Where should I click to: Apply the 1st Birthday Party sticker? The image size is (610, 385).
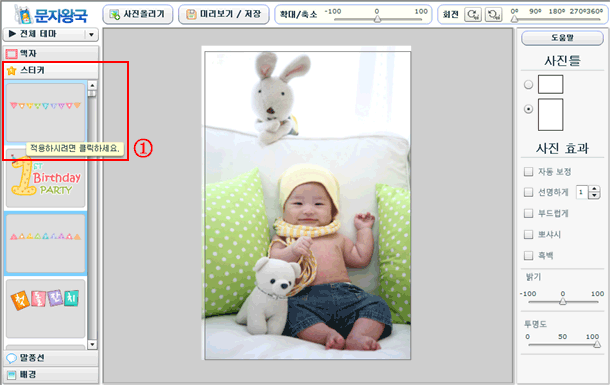(46, 179)
